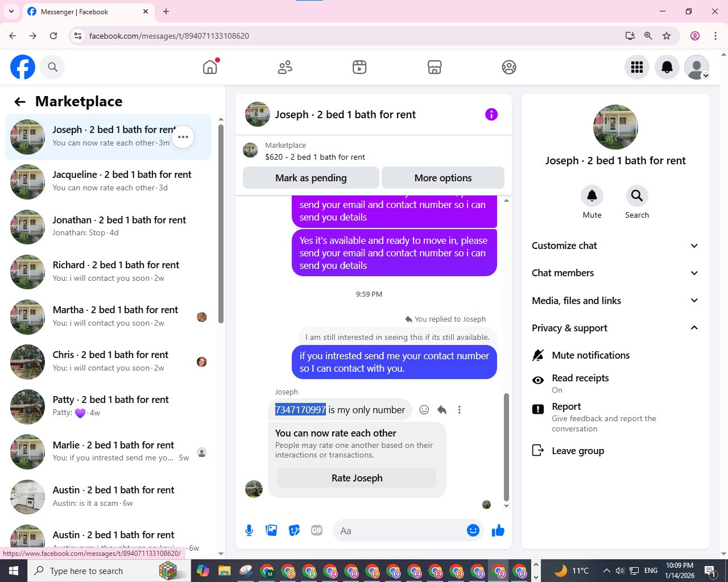Image resolution: width=728 pixels, height=582 pixels.
Task: Open Report conversation option
Action: click(x=615, y=417)
